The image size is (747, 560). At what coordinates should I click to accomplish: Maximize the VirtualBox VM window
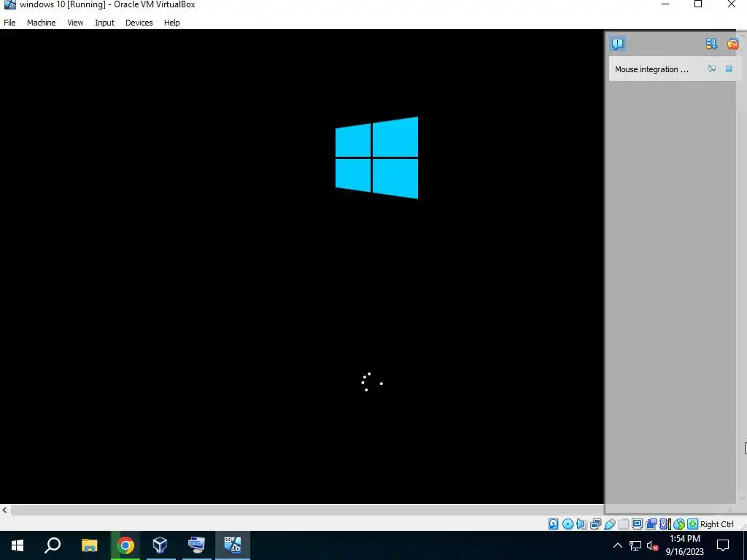click(x=698, y=4)
